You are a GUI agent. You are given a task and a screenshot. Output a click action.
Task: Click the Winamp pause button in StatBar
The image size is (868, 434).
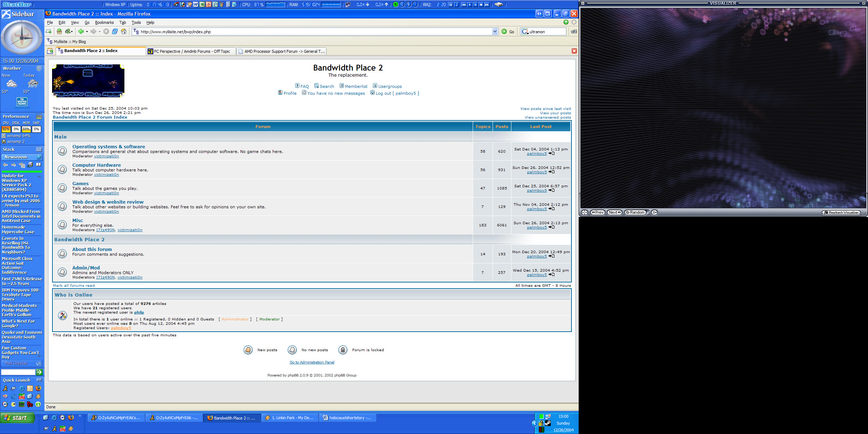point(475,5)
